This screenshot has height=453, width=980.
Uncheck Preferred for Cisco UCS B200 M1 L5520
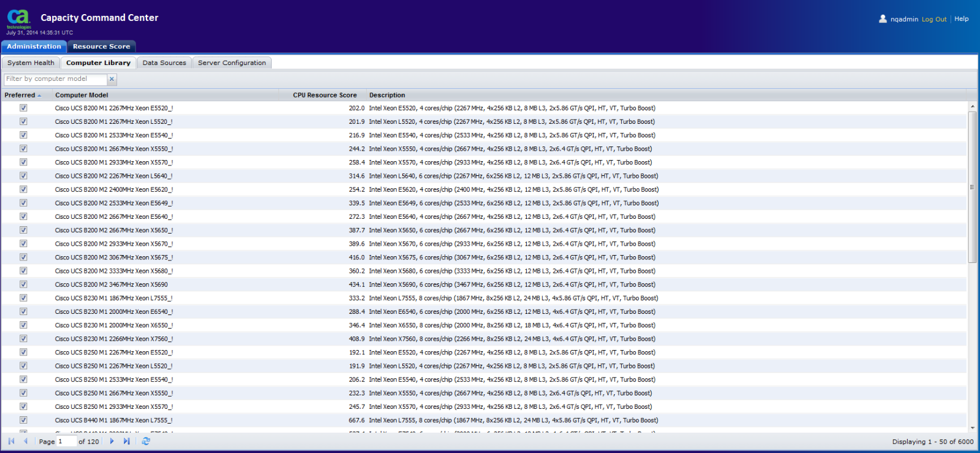click(23, 121)
